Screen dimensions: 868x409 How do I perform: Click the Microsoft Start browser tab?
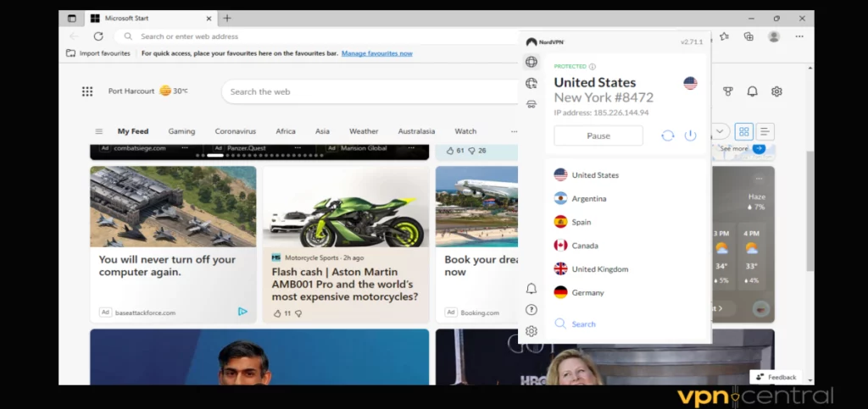151,19
